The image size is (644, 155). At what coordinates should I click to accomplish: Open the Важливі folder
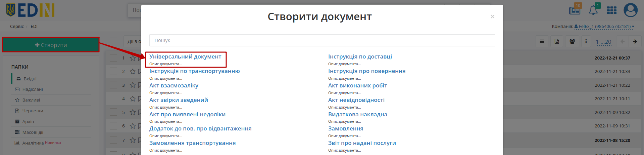pos(31,100)
